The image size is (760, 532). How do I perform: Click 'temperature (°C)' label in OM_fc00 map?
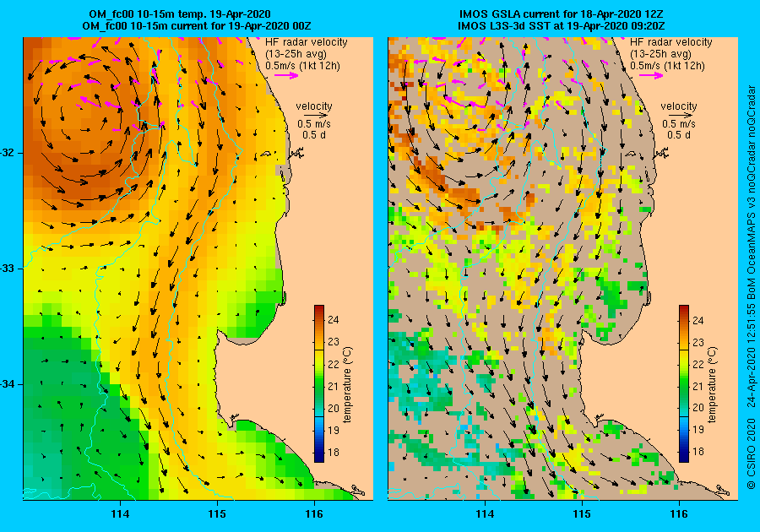pyautogui.click(x=348, y=385)
